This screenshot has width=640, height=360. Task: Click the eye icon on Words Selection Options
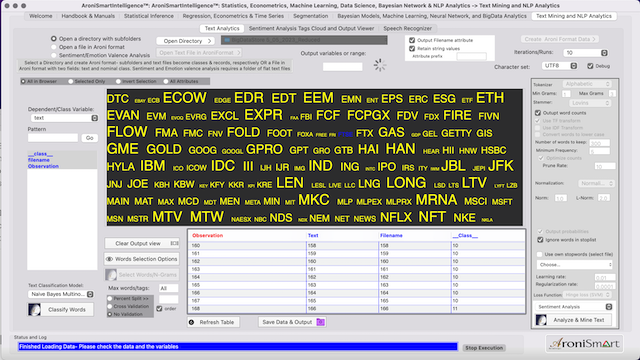point(109,259)
